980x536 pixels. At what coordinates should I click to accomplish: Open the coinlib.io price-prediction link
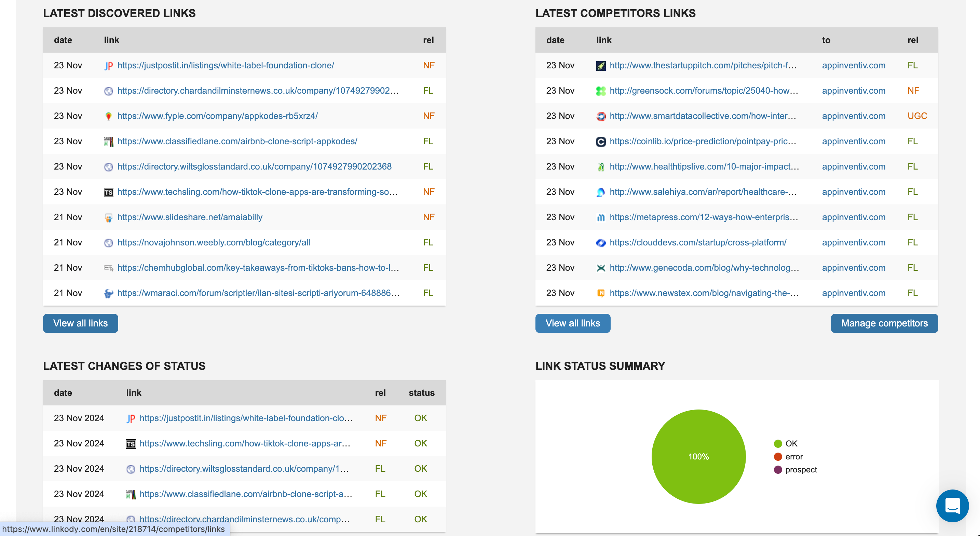pos(703,141)
